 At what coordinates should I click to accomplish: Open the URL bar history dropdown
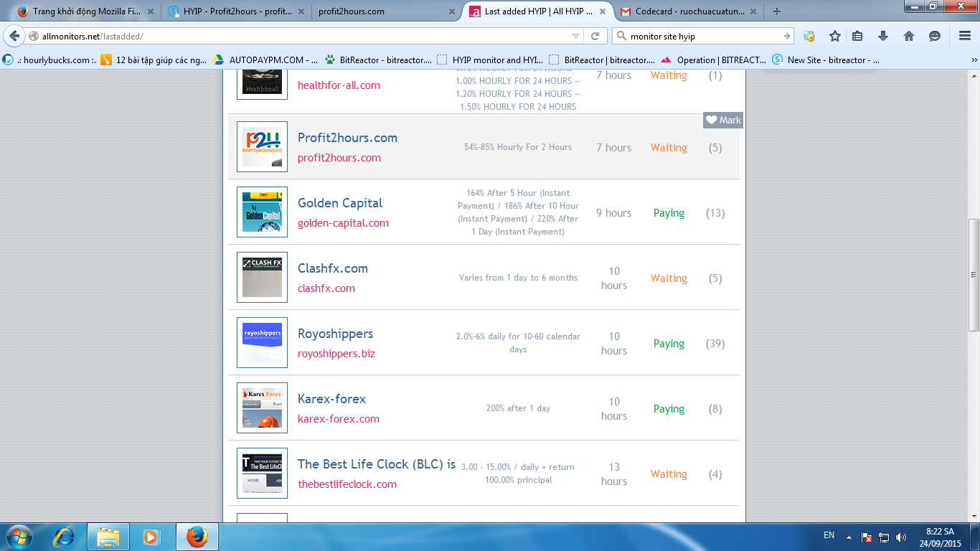coord(576,36)
